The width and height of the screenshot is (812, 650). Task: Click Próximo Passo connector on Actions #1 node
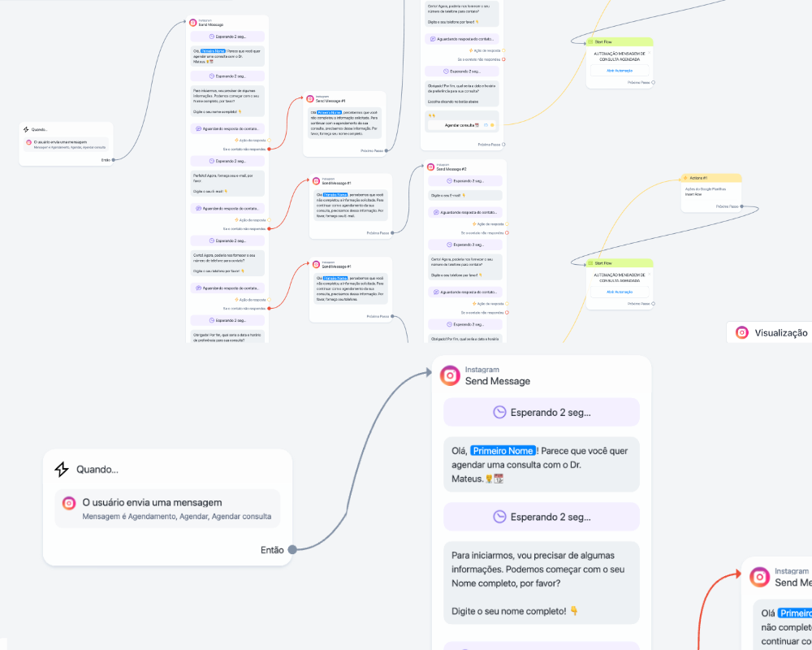742,206
